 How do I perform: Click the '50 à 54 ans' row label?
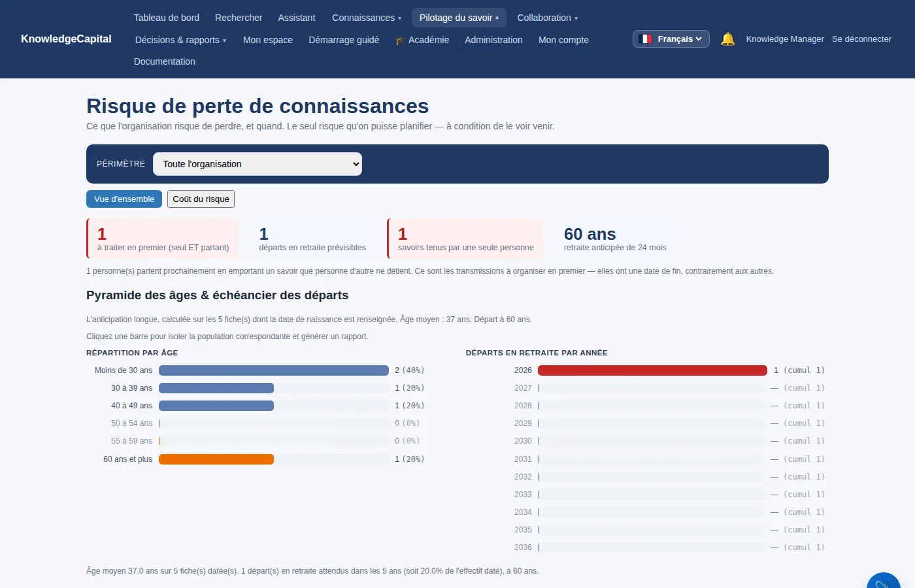(131, 423)
